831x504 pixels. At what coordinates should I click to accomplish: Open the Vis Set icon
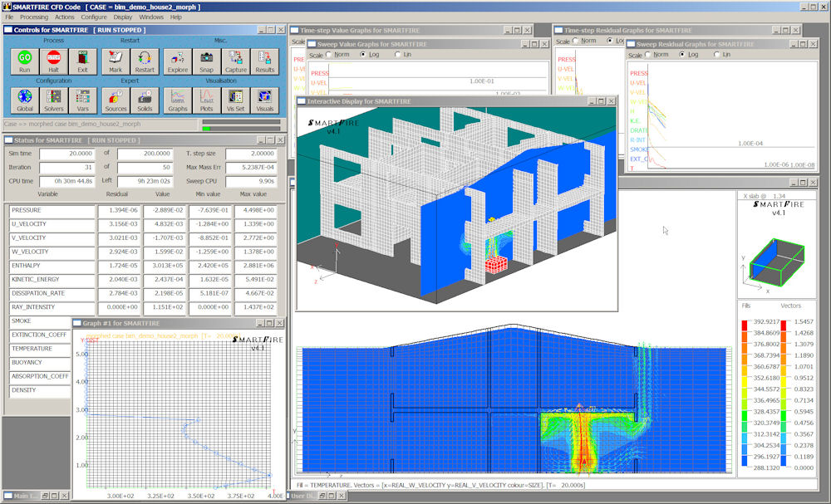pos(236,100)
